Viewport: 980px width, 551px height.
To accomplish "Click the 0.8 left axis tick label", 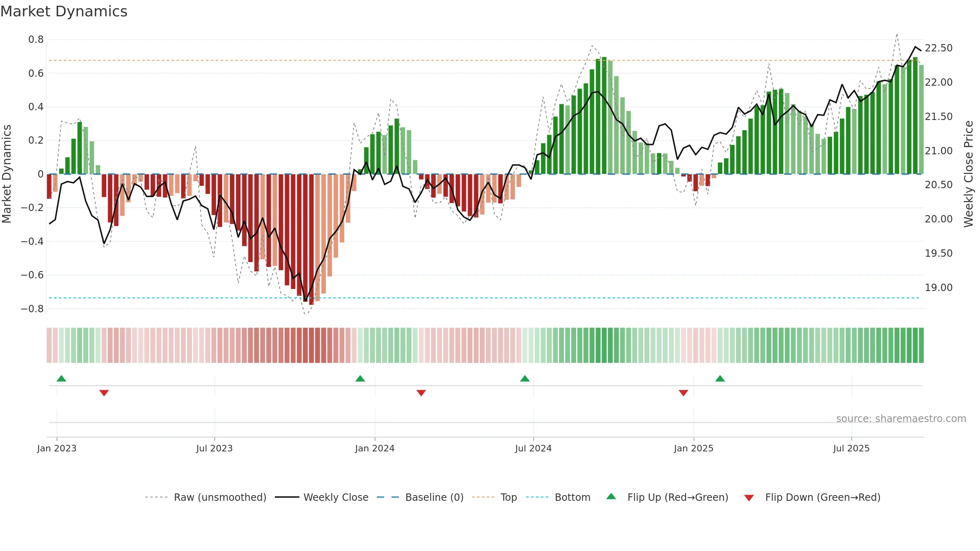I will point(36,40).
